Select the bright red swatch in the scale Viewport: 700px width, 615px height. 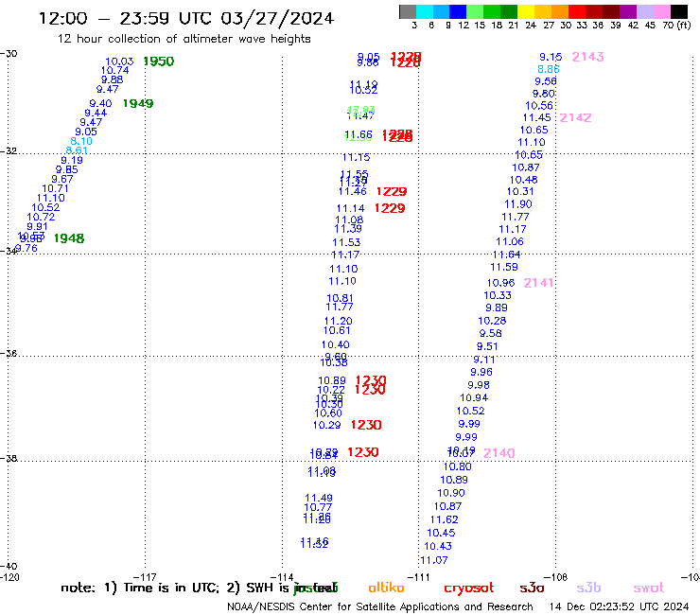[x=577, y=11]
